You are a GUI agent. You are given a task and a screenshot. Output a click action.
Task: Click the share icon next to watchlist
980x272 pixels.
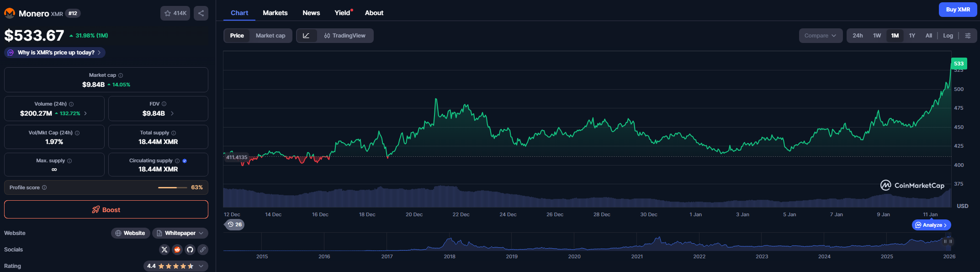[201, 13]
